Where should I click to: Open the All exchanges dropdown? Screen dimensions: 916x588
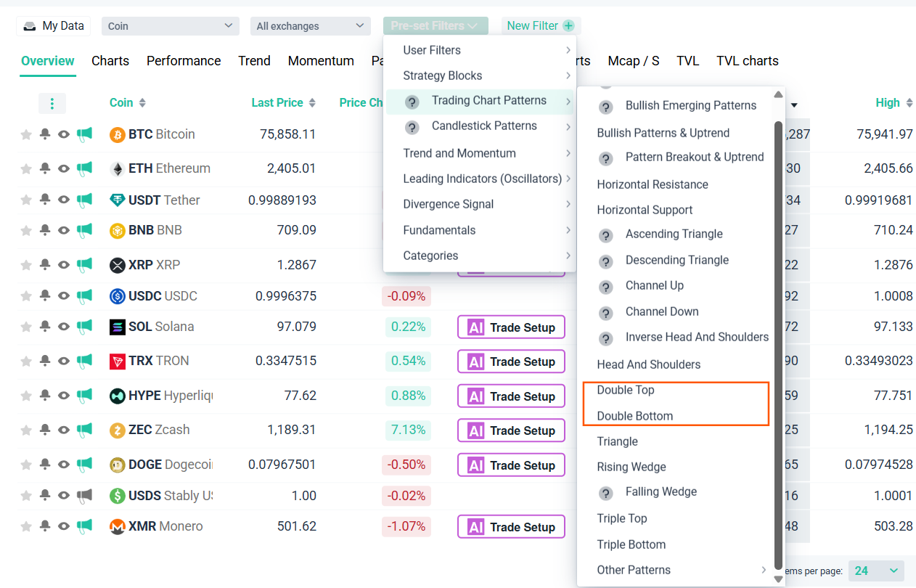point(311,26)
